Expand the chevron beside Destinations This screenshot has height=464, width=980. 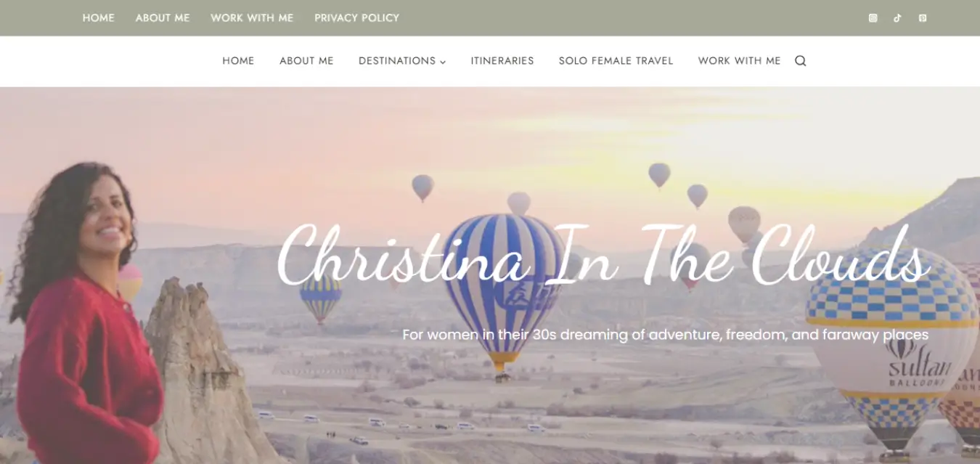pyautogui.click(x=443, y=62)
